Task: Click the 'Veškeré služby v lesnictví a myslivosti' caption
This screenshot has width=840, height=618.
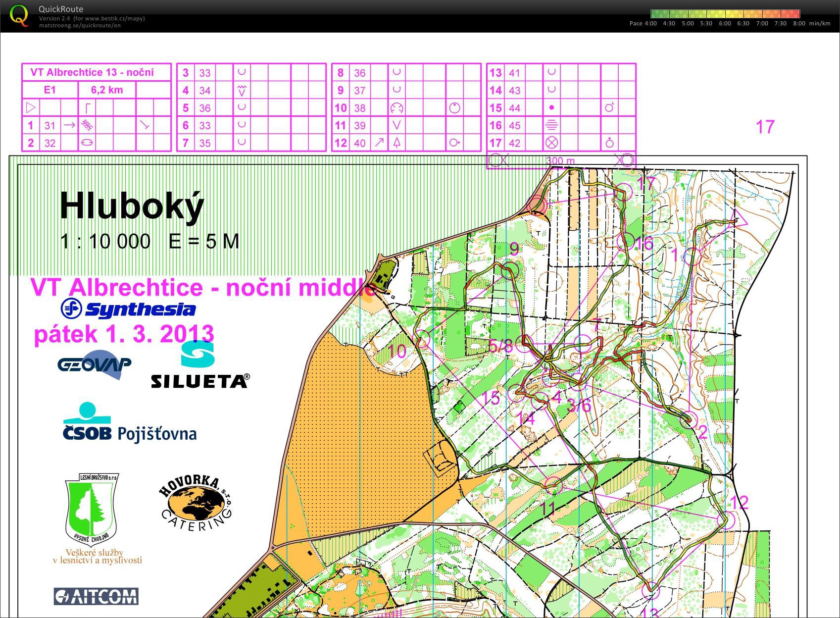Action: tap(98, 557)
